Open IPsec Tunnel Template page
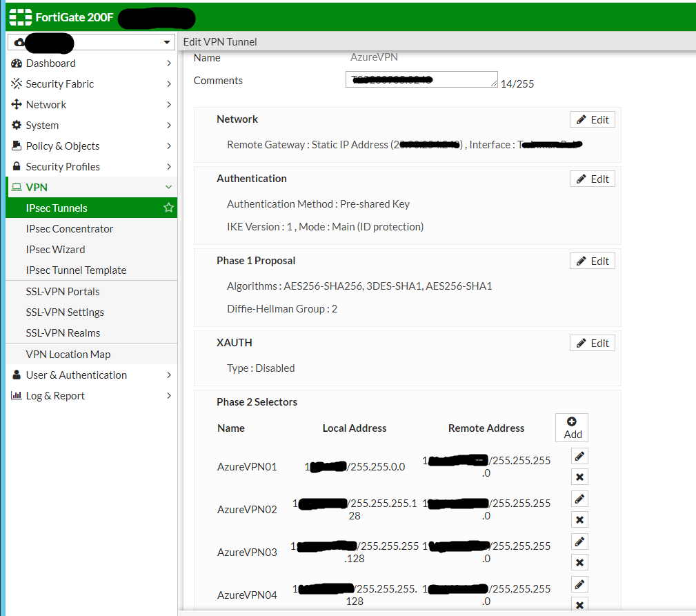Viewport: 696px width, 616px height. click(x=92, y=270)
